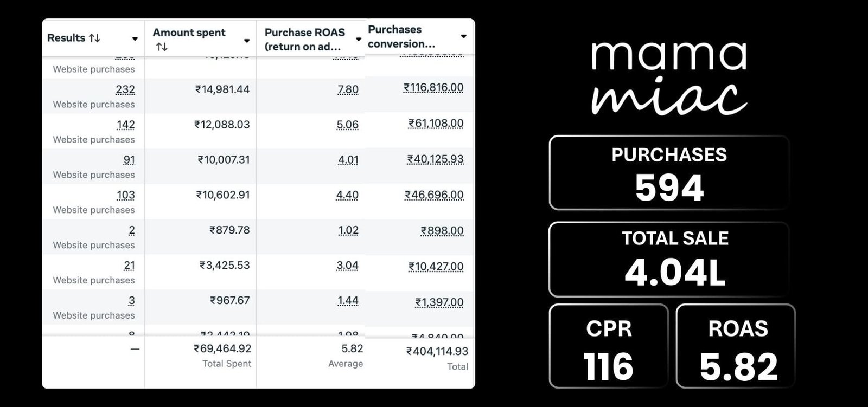Click the Purchase ROAS column header
The image size is (868, 407).
[304, 39]
